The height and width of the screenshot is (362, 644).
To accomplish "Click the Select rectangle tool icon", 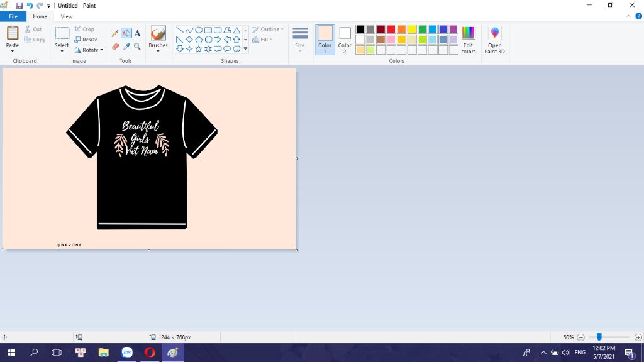I will [x=62, y=33].
